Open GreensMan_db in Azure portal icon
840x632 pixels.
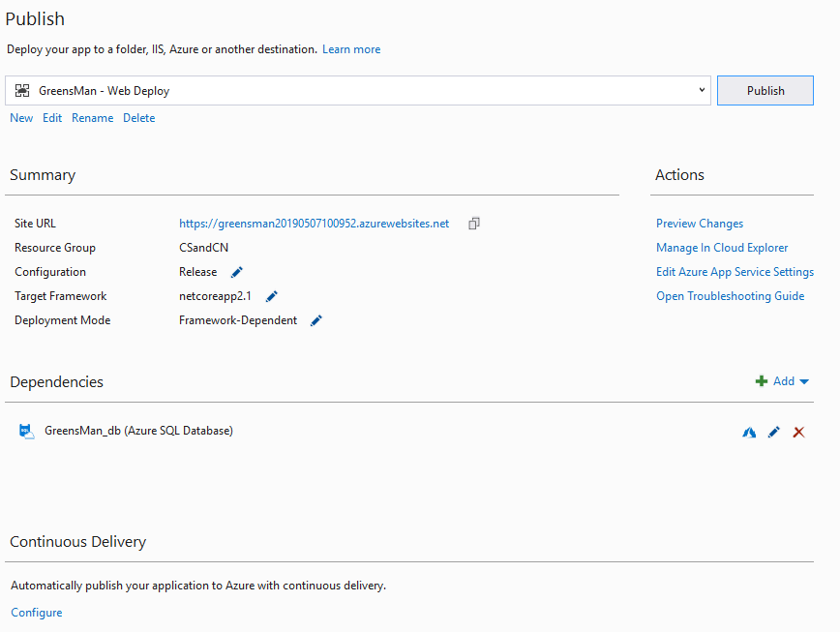(749, 433)
